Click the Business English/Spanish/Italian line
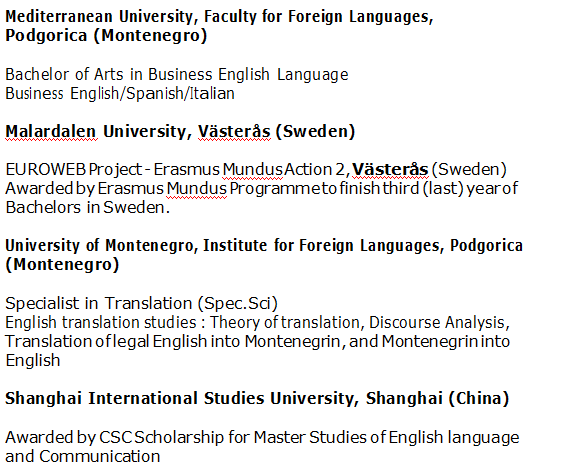 pos(120,94)
